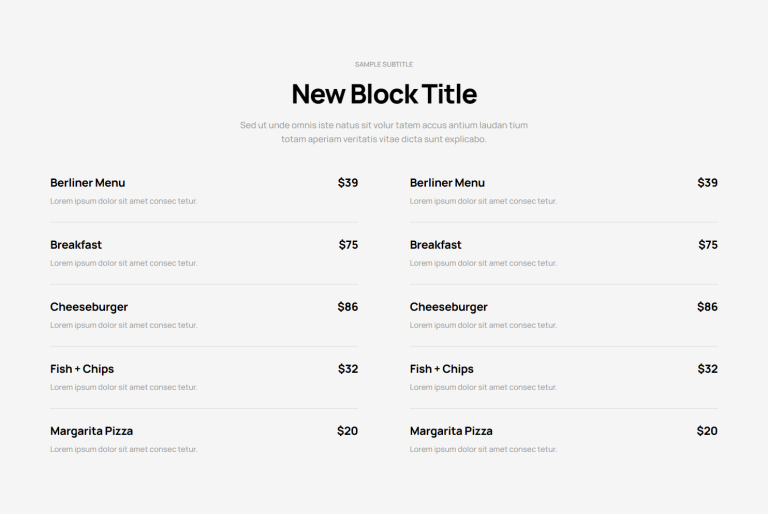Screen dimensions: 768x514
Task: Open "Breakfast" item in the left column
Action: (76, 245)
